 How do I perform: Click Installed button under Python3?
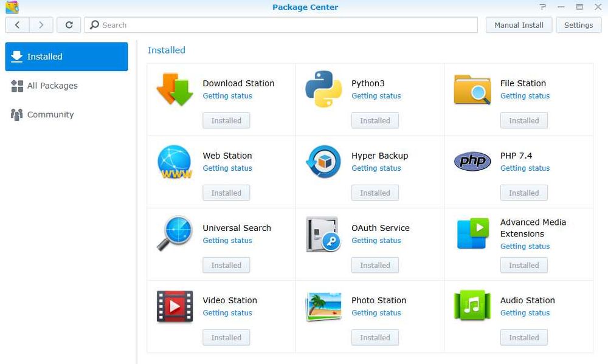375,120
